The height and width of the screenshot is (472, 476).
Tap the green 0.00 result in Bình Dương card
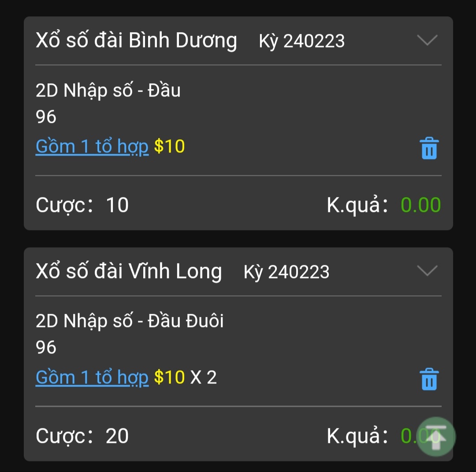[421, 205]
